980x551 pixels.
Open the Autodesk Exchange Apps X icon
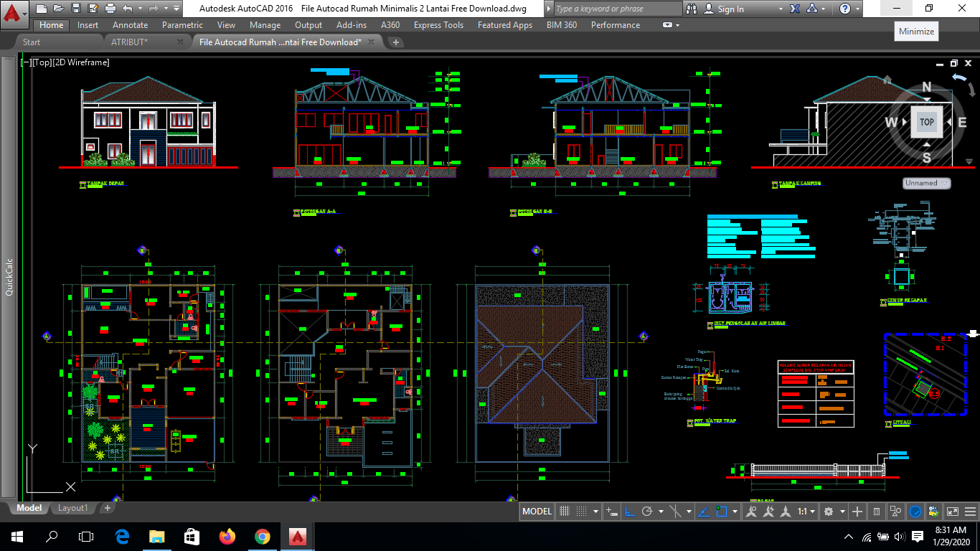[x=795, y=9]
